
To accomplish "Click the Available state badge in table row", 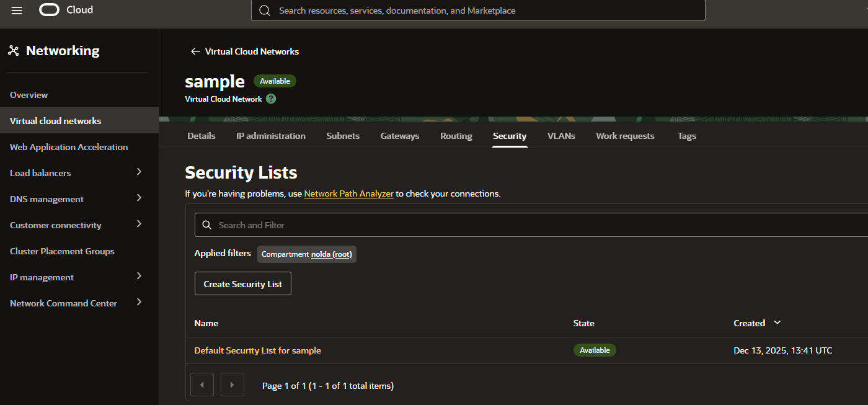I will click(595, 350).
